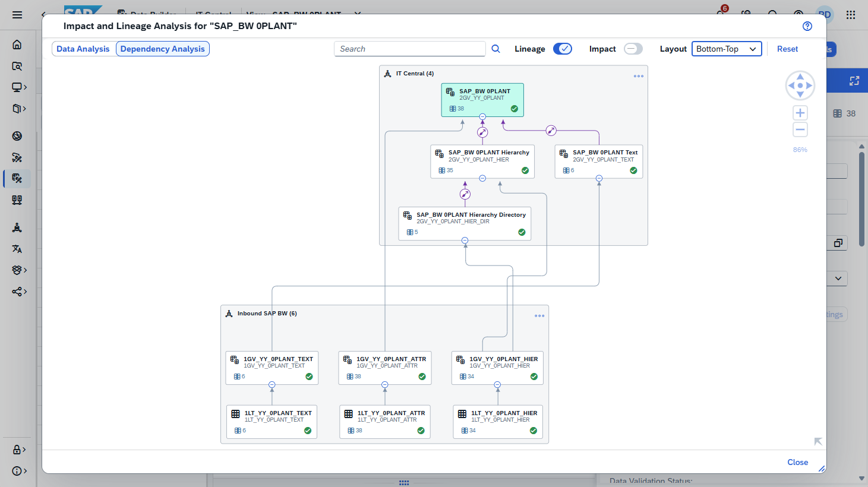Viewport: 868px width, 487px height.
Task: Open the product switcher grid icon
Action: [851, 15]
